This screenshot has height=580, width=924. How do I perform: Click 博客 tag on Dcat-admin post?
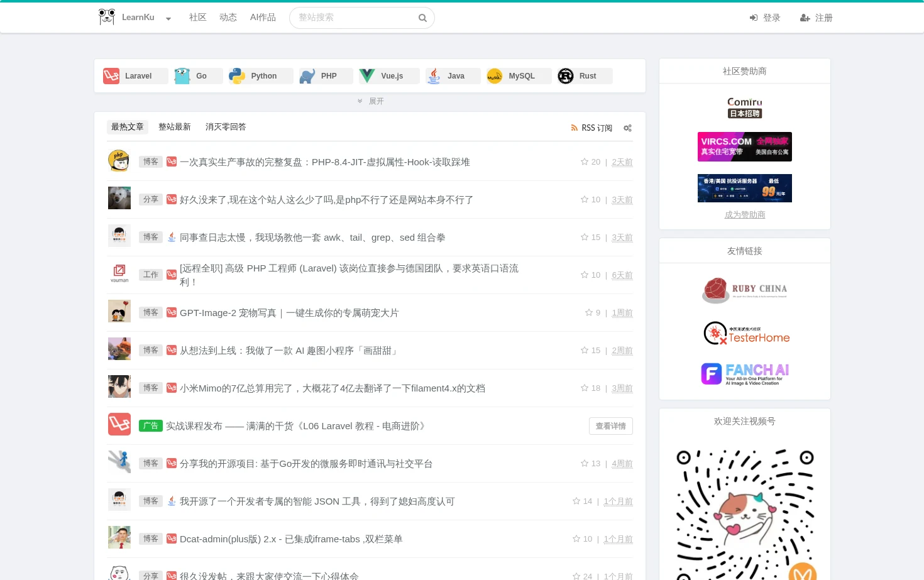[151, 539]
